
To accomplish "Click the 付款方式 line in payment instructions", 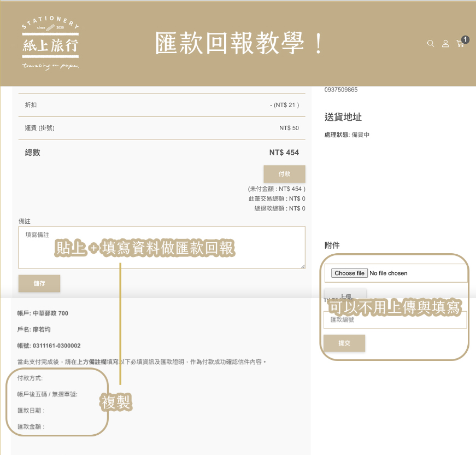I will pos(30,378).
